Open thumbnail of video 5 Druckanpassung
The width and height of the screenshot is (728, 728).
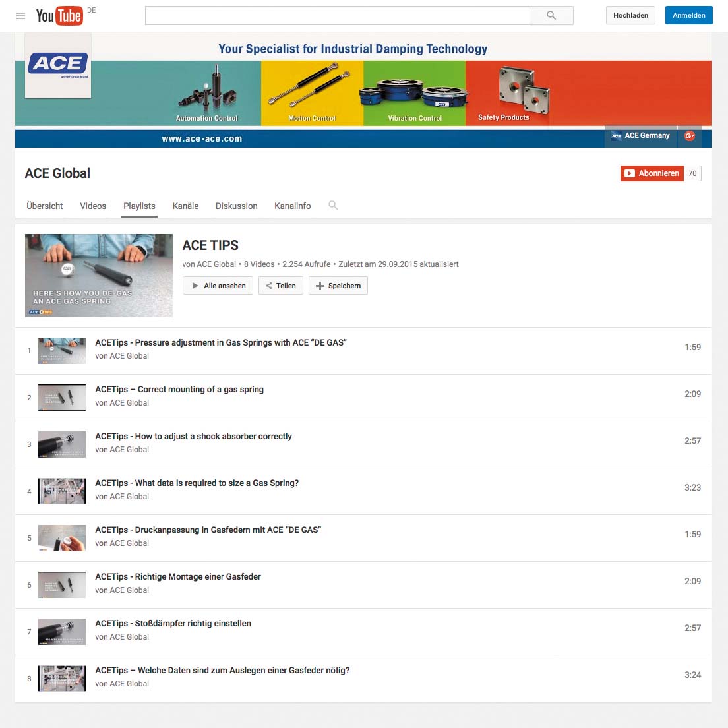(x=62, y=538)
